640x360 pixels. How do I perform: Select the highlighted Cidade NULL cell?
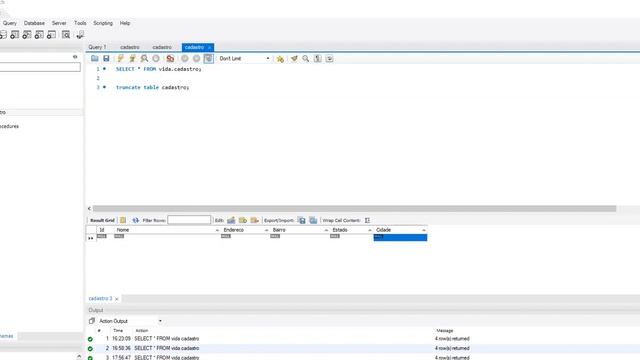400,237
